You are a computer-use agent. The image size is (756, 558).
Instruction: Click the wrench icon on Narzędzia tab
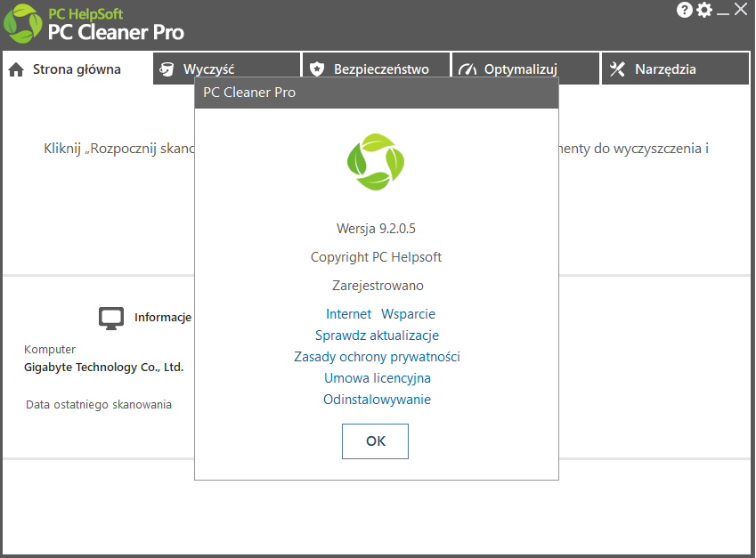point(617,69)
